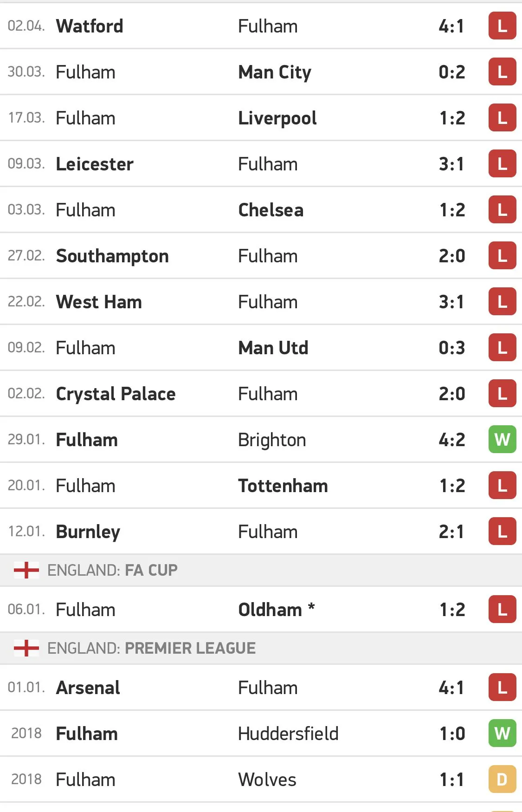
Task: Open West Ham vs Fulham match
Action: point(260,302)
